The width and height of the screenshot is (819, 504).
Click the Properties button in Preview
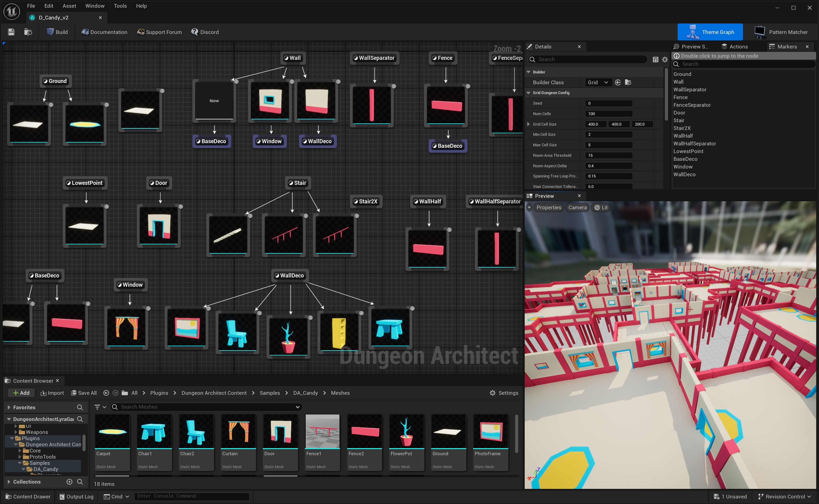pos(548,207)
